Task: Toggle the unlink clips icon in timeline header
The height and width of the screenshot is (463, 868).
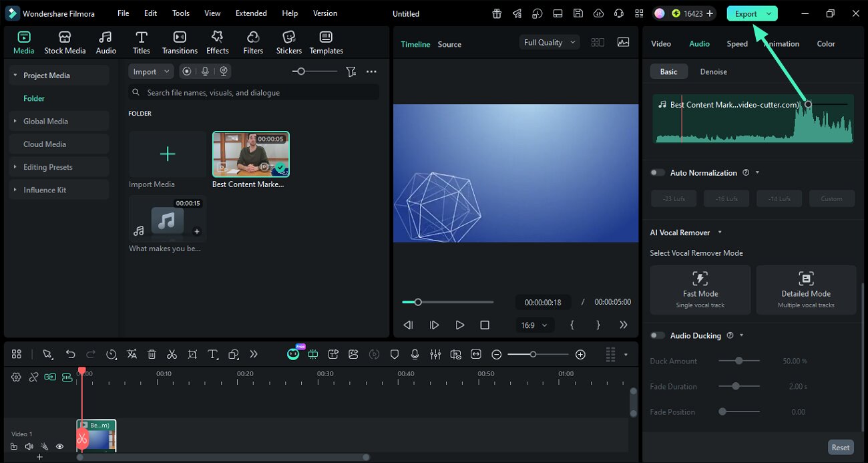Action: [33, 377]
